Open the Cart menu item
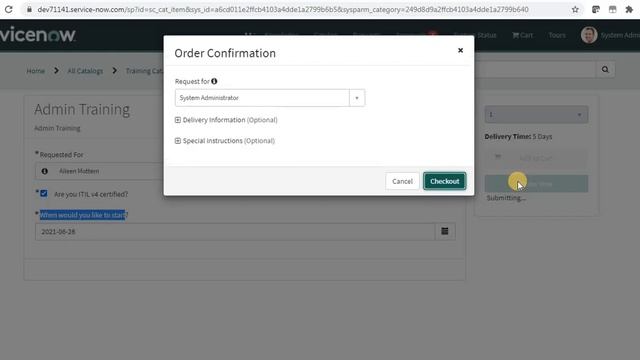This screenshot has width=640, height=360. tap(523, 36)
